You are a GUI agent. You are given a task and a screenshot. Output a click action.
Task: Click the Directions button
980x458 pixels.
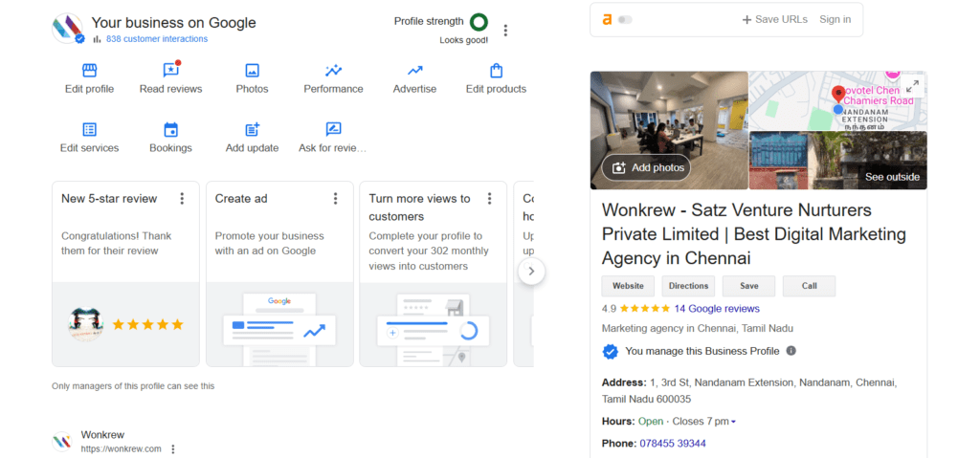pyautogui.click(x=688, y=286)
